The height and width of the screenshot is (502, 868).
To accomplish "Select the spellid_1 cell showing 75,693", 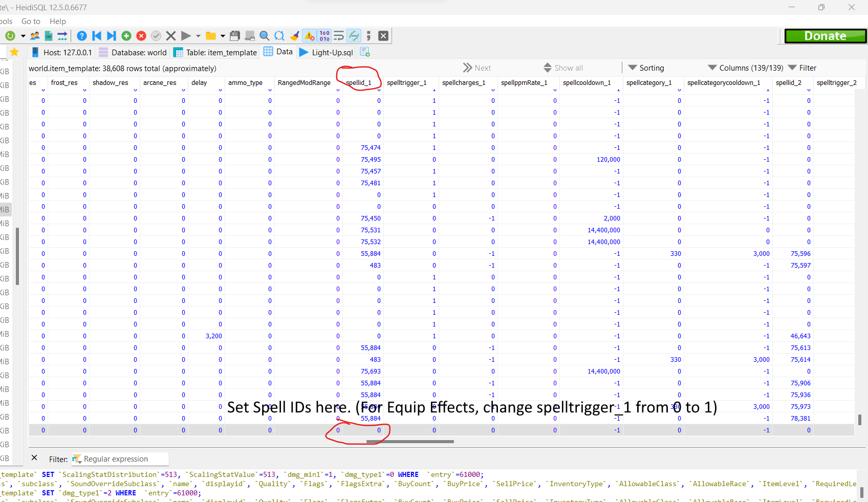I will 362,372.
